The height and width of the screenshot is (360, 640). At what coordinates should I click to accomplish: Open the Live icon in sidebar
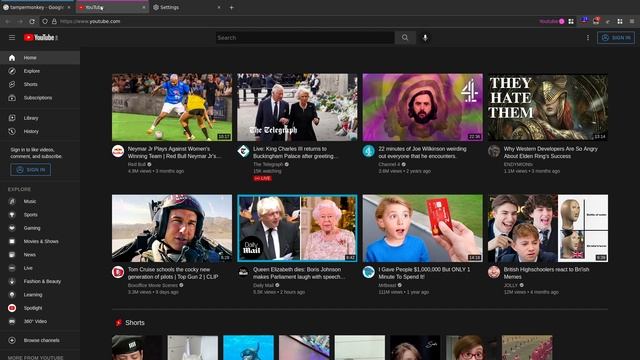pos(12,268)
